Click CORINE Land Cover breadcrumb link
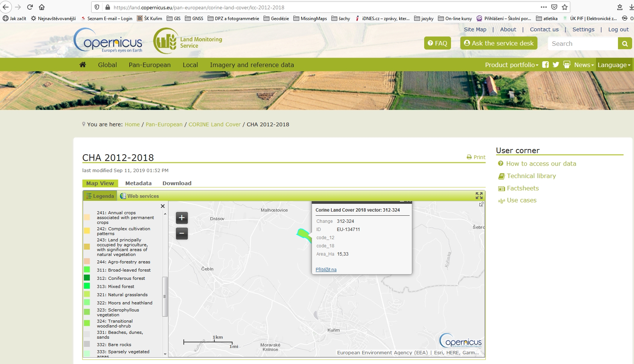Viewport: 634px width, 364px height. tap(214, 124)
